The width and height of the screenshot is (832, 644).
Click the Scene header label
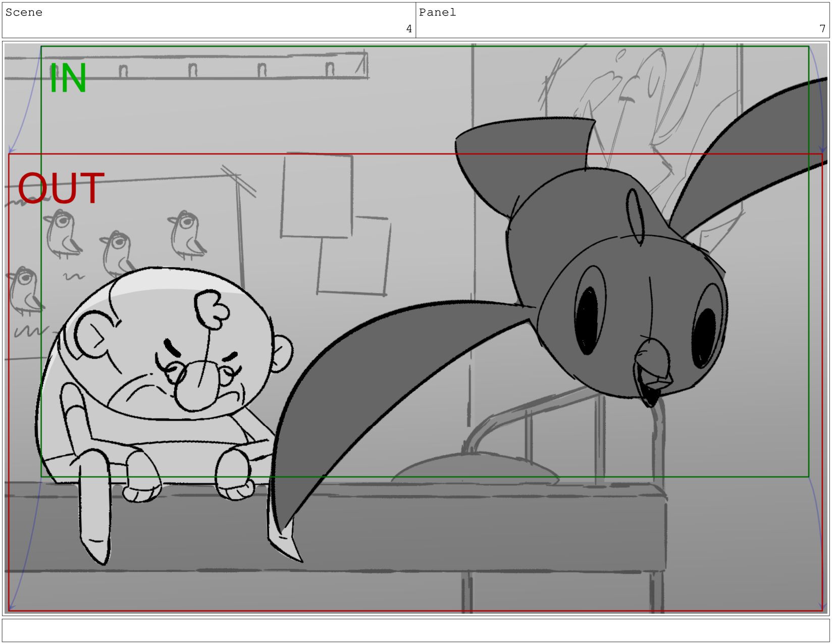(x=24, y=13)
